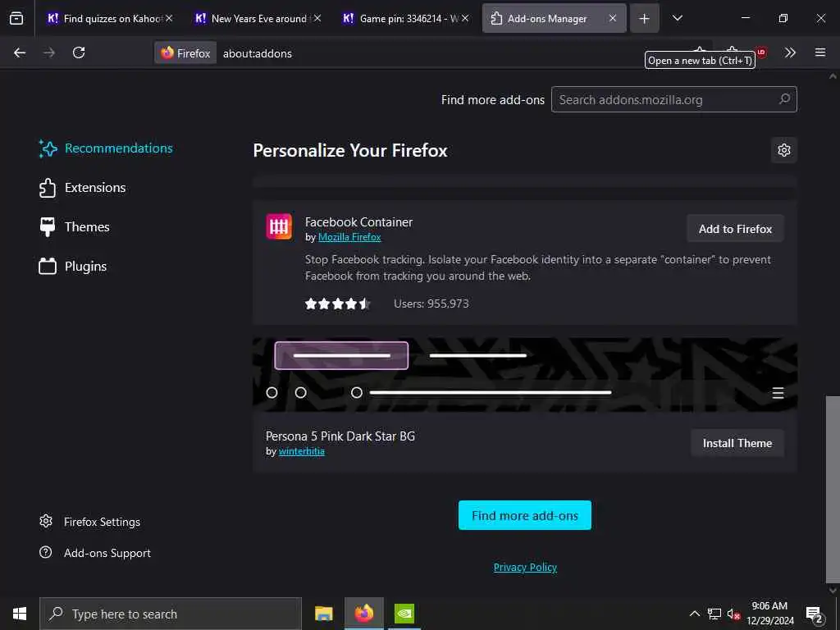Click the Extensions puzzle piece icon
The width and height of the screenshot is (840, 630).
pos(48,188)
